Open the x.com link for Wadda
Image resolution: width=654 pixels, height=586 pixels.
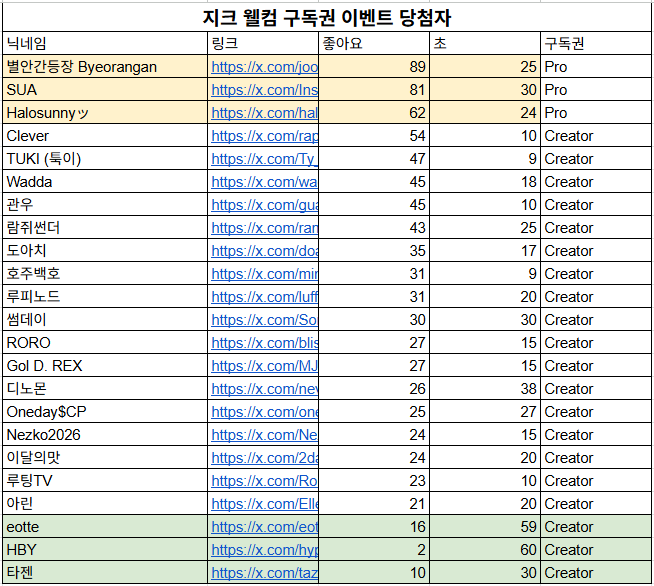[x=264, y=182]
